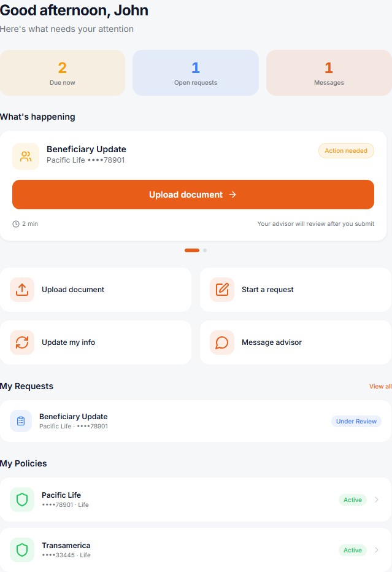
Task: Follow the View all requests link
Action: pos(380,387)
